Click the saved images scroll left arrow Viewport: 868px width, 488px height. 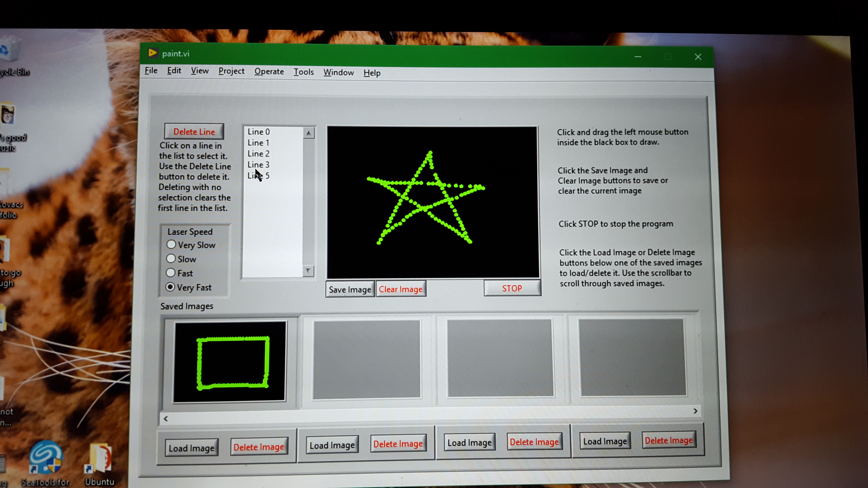[x=166, y=419]
